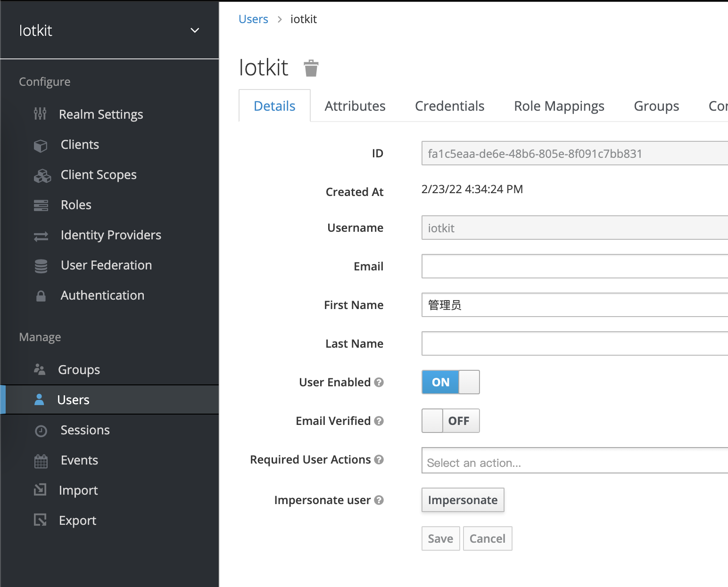Screen dimensions: 728x587
Task: Click the User Federation database icon
Action: [x=41, y=266]
